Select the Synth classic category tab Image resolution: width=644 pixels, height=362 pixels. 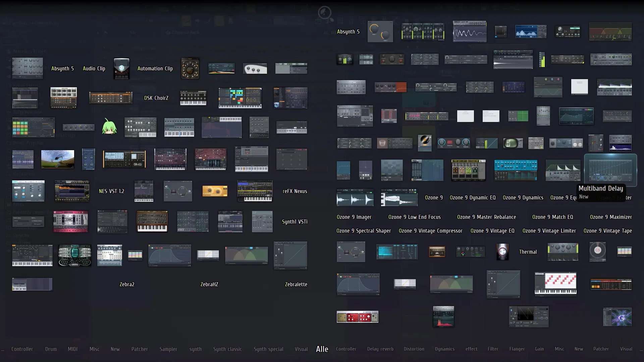[227, 349]
